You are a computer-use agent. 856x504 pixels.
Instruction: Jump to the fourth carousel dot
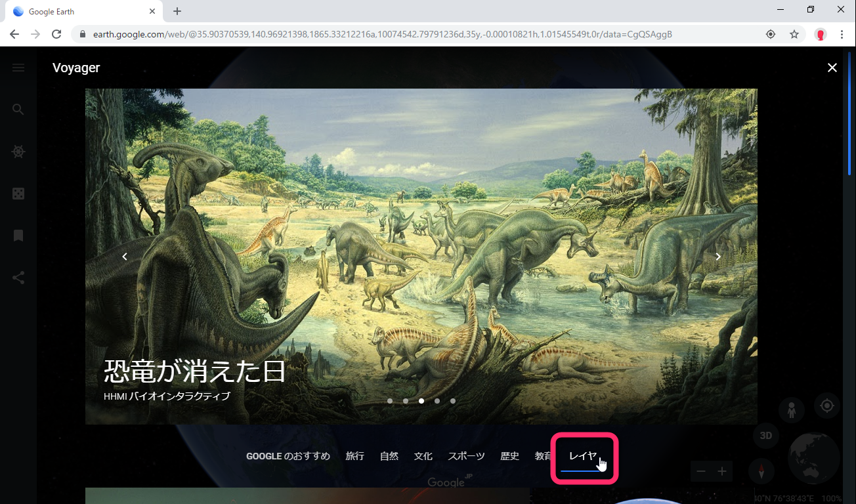(437, 401)
